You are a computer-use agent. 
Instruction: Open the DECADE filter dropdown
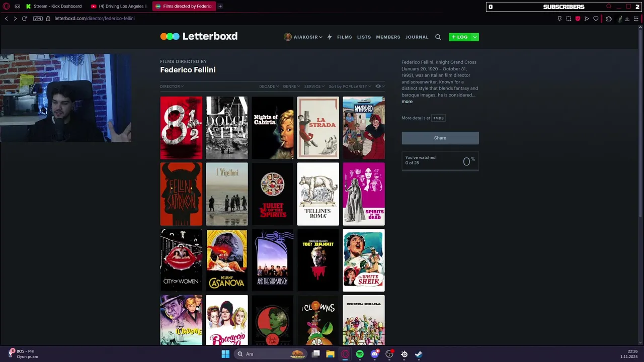(269, 86)
